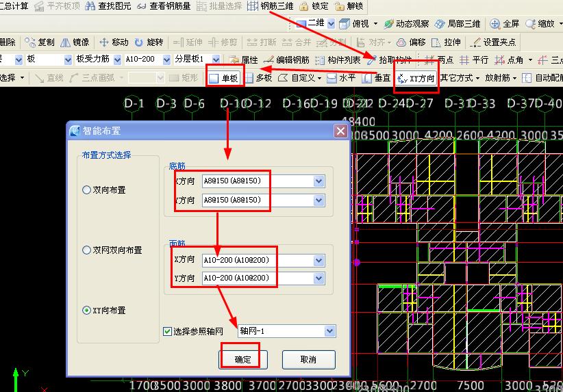
Task: Click the 查找图元 find element tool
Action: 108,5
